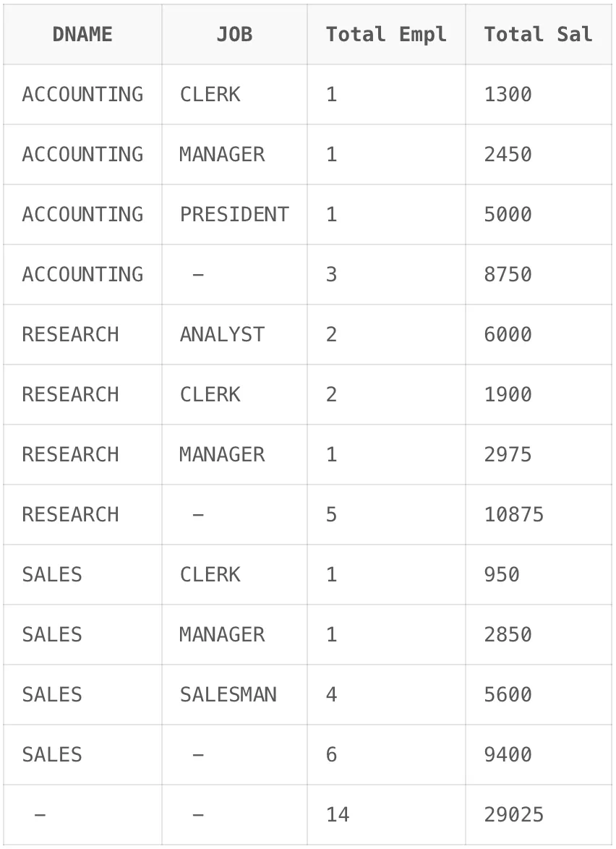This screenshot has width=616, height=849.
Task: Click the PRESIDENT job cell
Action: pyautogui.click(x=234, y=215)
